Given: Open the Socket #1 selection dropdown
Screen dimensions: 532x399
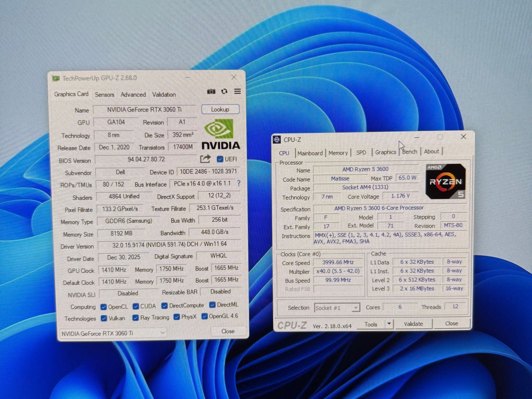Looking at the screenshot, I should coord(337,308).
